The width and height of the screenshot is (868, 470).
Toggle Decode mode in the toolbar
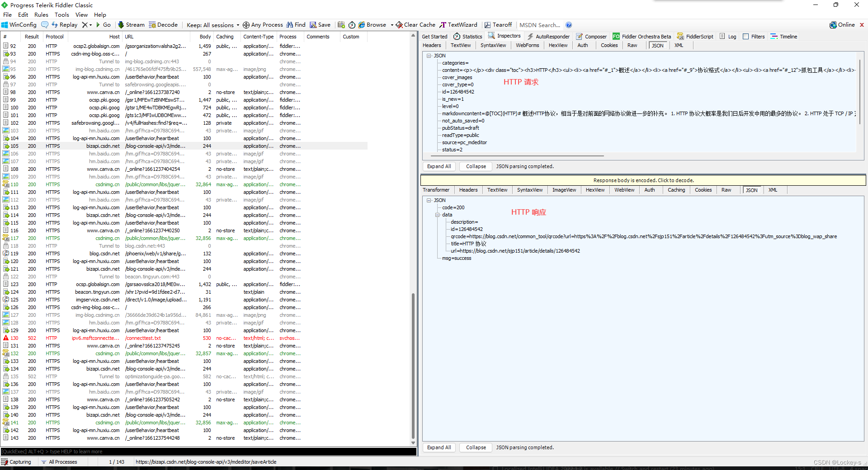163,25
